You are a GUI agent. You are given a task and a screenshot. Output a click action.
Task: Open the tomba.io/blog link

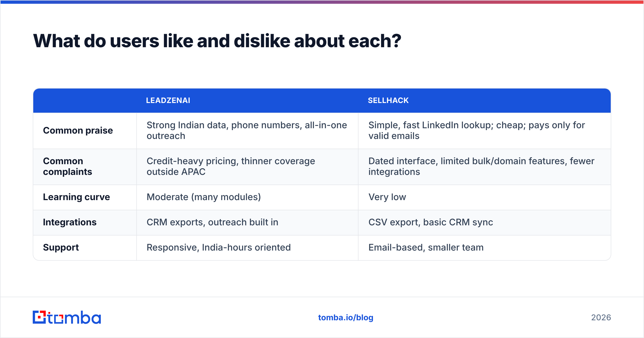pos(346,318)
